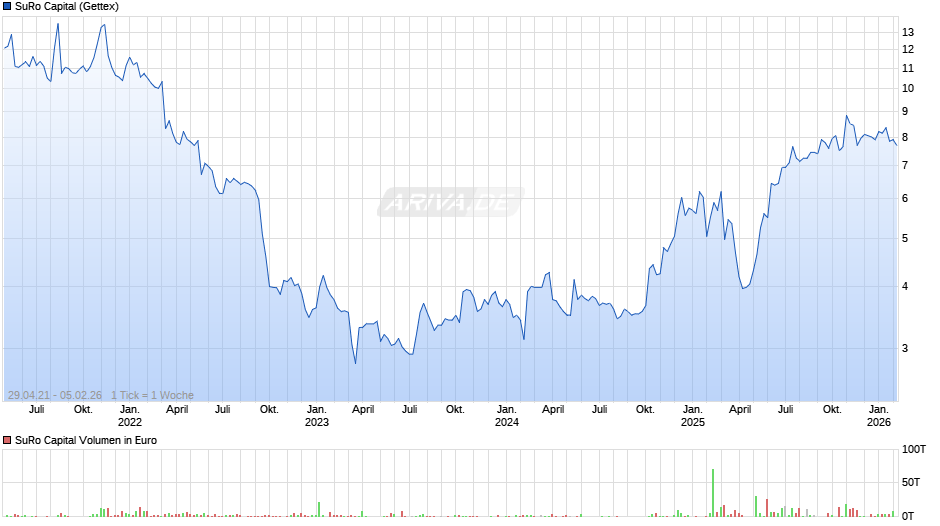This screenshot has width=940, height=526.
Task: Click the '1 Tick = 1 Woche' label
Action: pos(152,395)
